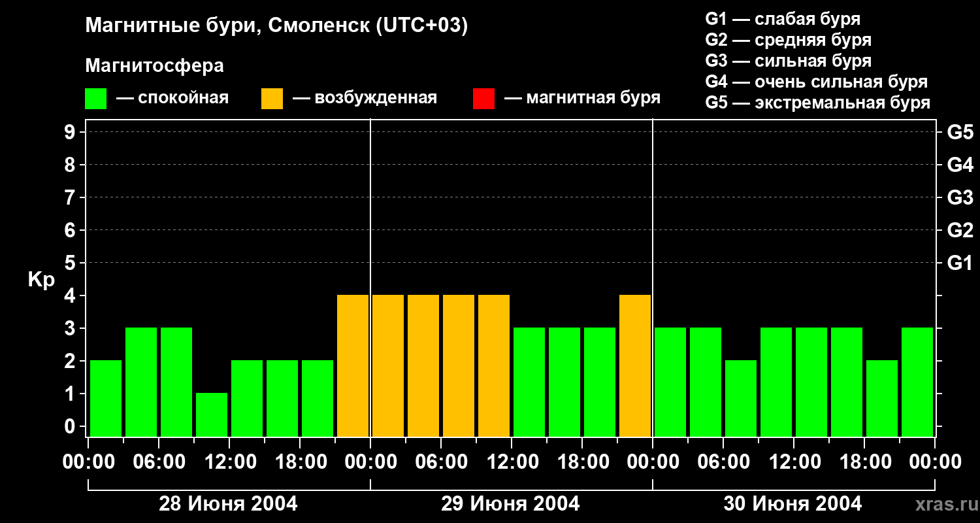Click the first 12:00 time axis label
The width and height of the screenshot is (980, 523).
pyautogui.click(x=229, y=462)
